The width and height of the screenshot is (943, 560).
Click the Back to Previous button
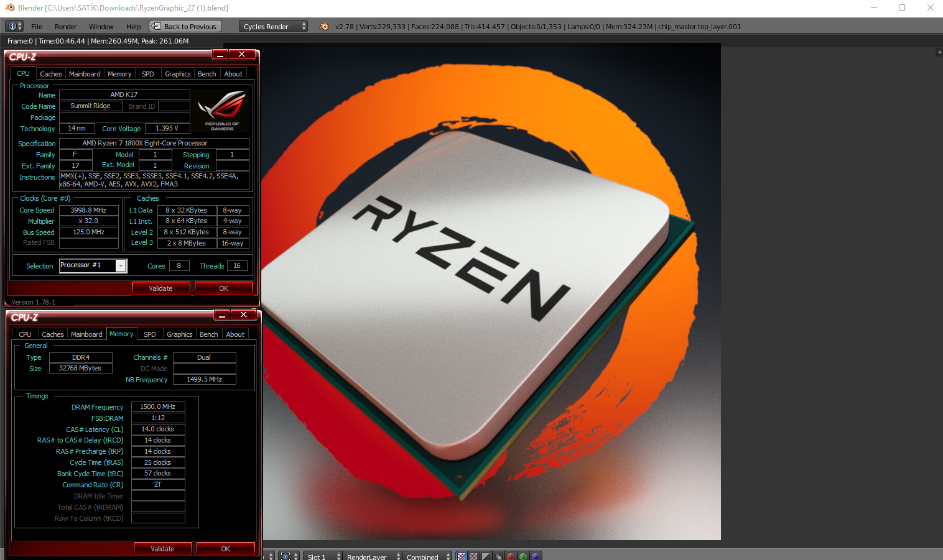pyautogui.click(x=185, y=26)
